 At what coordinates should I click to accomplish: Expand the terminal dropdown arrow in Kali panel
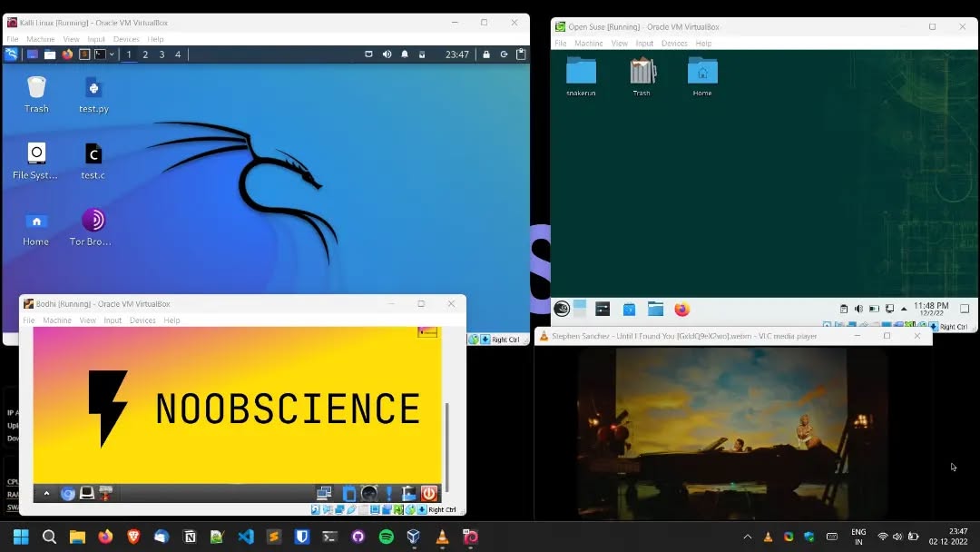(112, 54)
